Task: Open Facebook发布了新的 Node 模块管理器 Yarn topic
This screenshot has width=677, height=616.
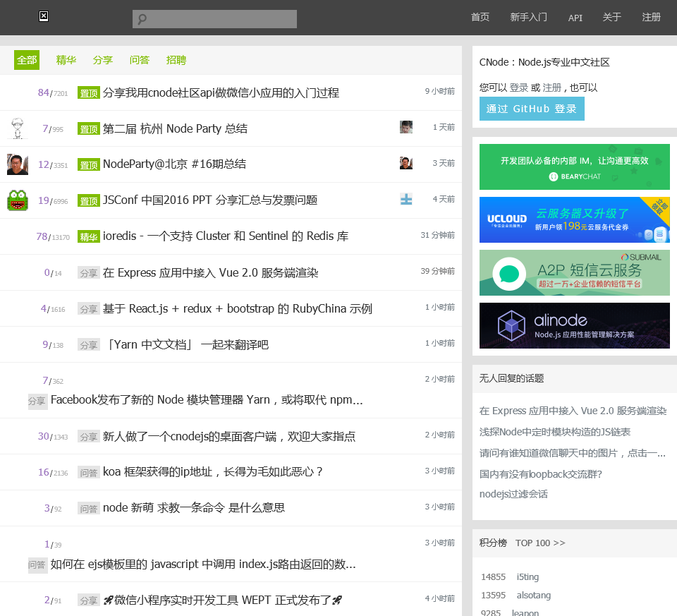Action: (x=207, y=400)
